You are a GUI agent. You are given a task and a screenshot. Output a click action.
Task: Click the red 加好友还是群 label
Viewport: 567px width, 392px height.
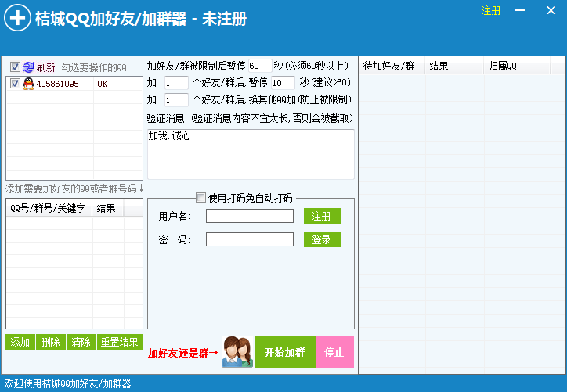pos(183,353)
